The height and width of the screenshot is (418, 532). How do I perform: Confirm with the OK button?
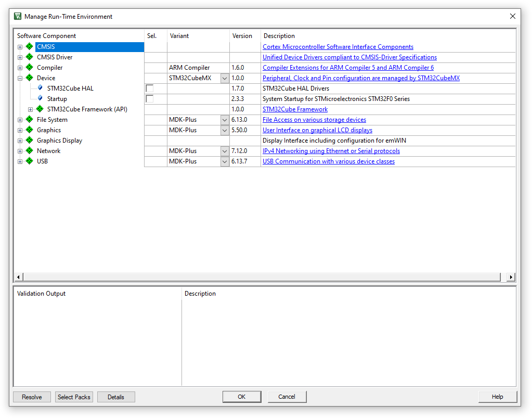pyautogui.click(x=242, y=397)
